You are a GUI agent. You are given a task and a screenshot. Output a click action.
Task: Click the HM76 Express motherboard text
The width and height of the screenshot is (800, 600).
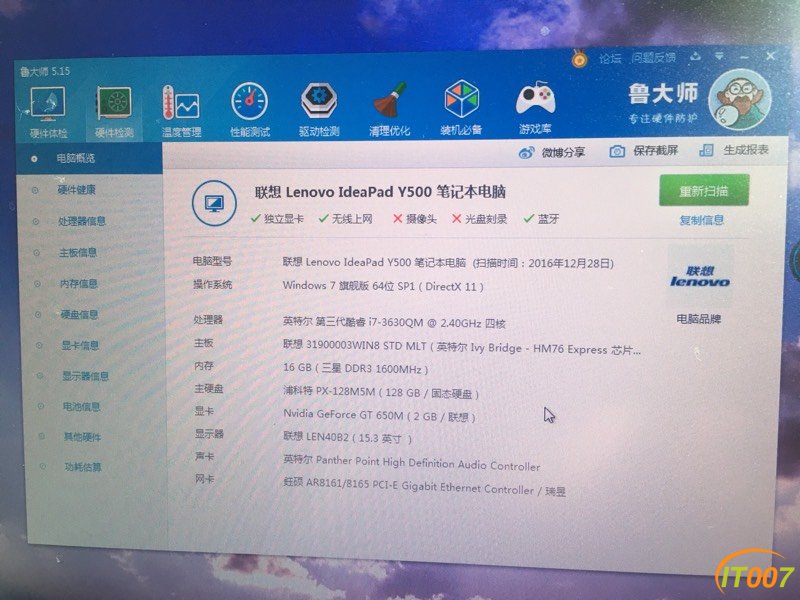(x=462, y=347)
